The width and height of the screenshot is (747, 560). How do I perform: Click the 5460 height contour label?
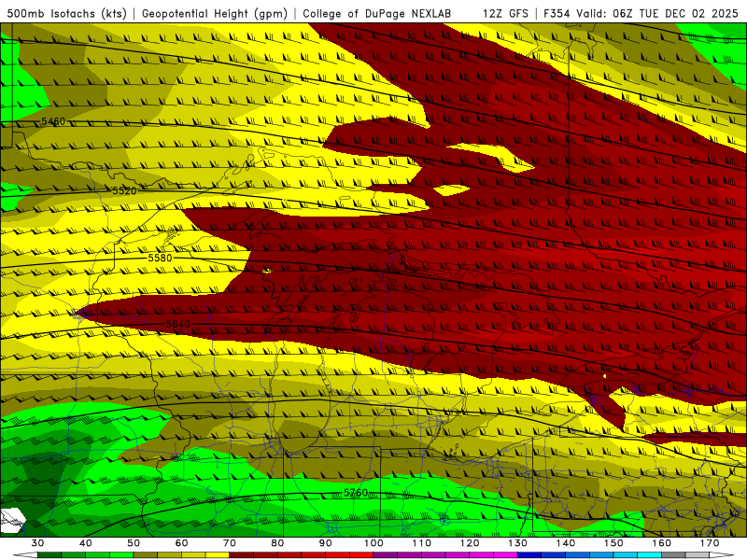pos(53,121)
